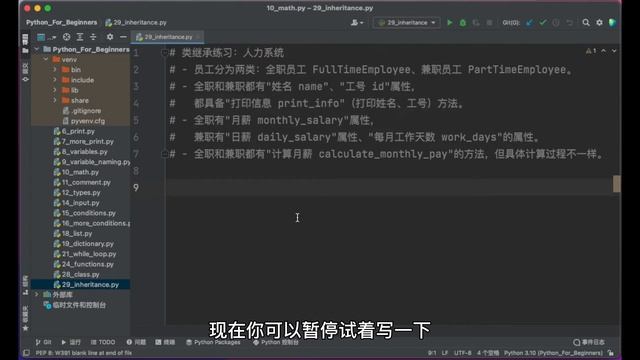The width and height of the screenshot is (640, 360).
Task: Open the project view selector dropdown
Action: point(46,37)
